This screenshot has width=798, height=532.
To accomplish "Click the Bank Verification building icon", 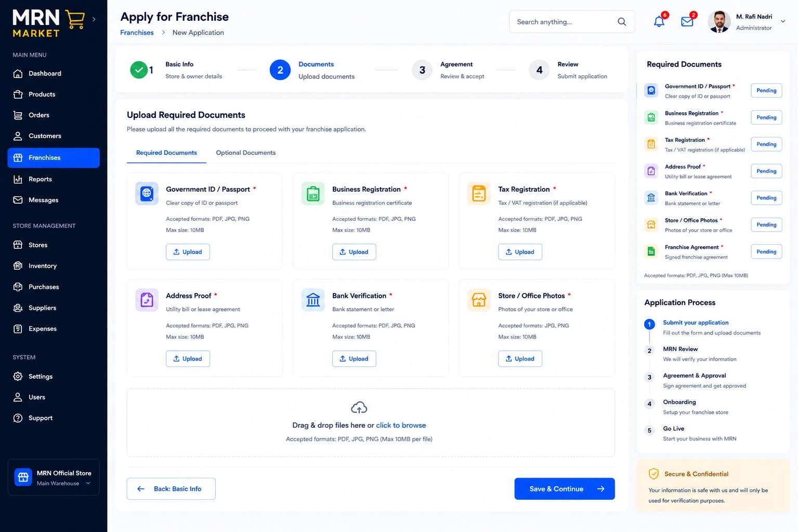I will (x=313, y=300).
